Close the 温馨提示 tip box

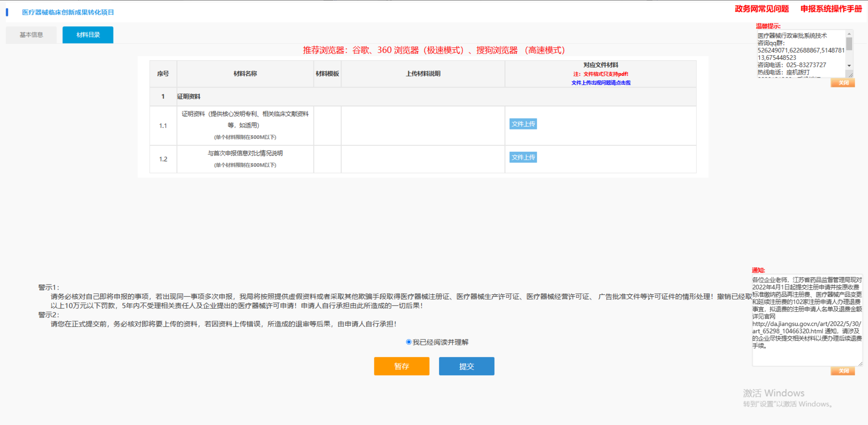click(x=843, y=83)
